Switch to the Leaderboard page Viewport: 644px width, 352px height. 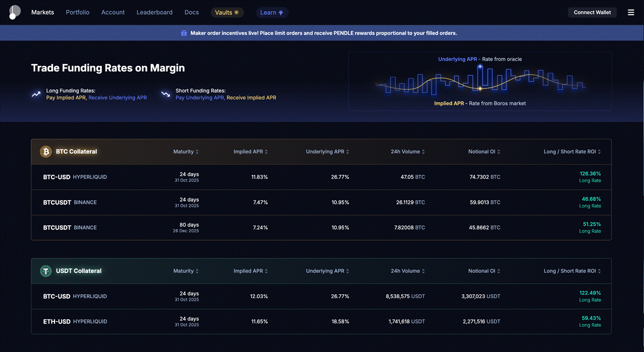click(x=155, y=12)
